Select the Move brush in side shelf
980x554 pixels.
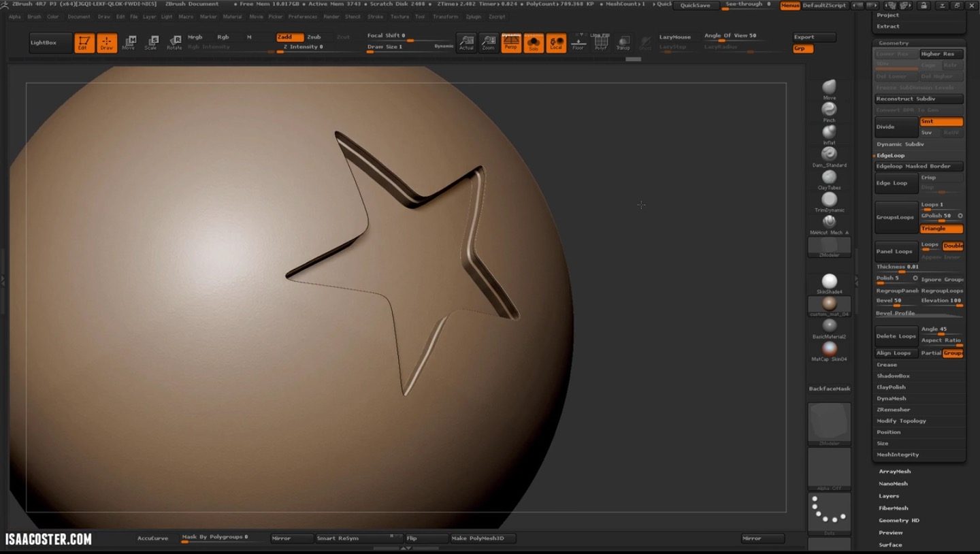point(829,89)
